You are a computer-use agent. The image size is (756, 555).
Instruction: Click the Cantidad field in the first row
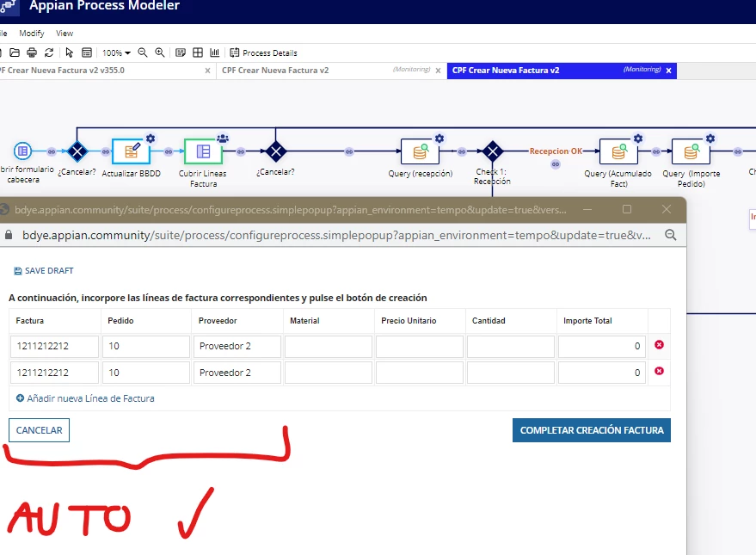pos(511,347)
